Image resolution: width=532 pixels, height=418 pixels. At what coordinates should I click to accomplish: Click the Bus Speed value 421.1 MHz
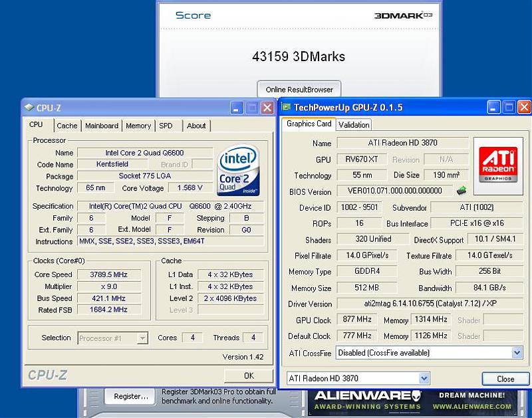(x=109, y=298)
